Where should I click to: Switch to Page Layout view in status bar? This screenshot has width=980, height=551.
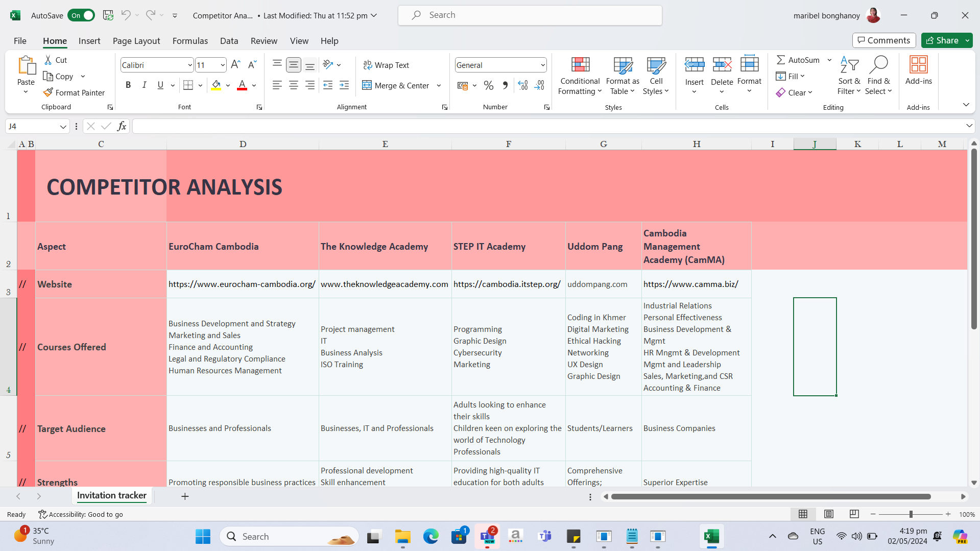828,514
